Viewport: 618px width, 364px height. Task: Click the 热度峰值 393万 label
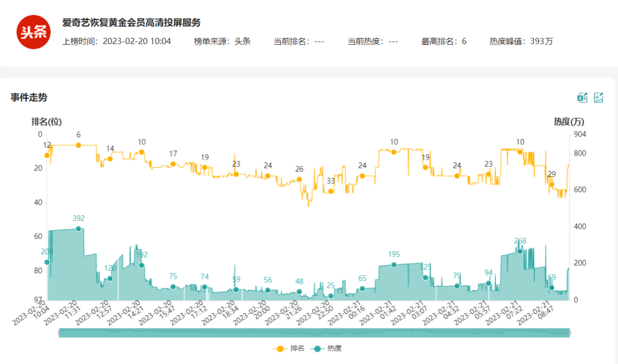[x=521, y=41]
